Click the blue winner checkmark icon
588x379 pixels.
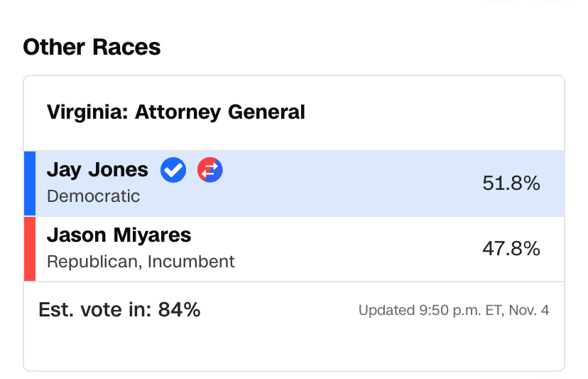[173, 170]
